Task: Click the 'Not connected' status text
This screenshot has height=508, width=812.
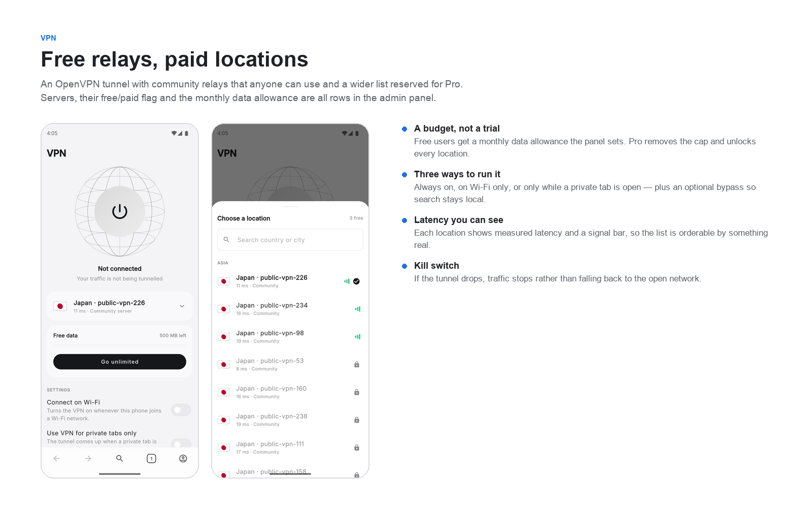Action: pos(120,269)
